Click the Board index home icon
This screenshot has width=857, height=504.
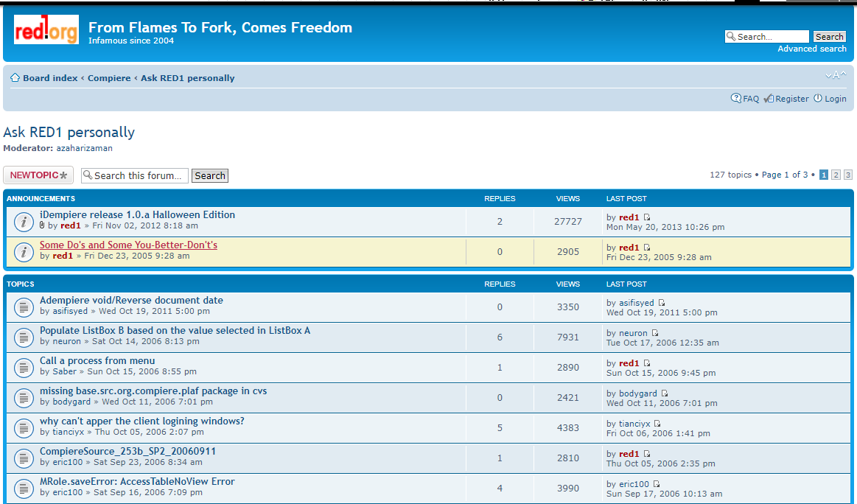(15, 77)
